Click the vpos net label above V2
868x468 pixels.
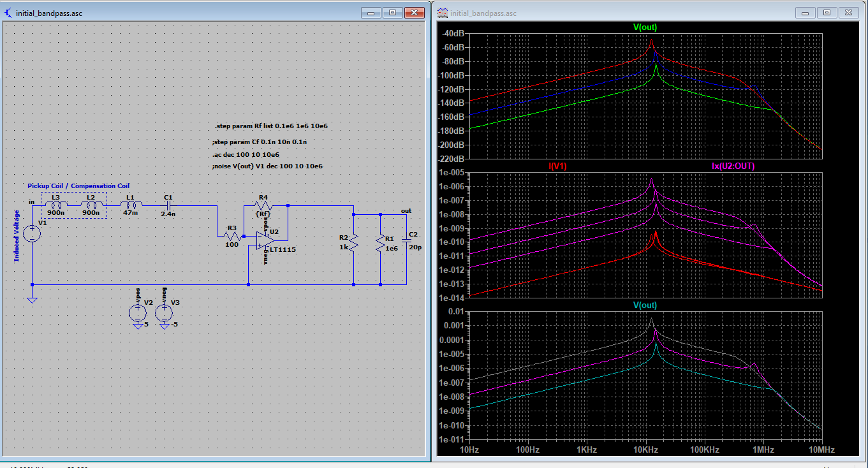[138, 294]
